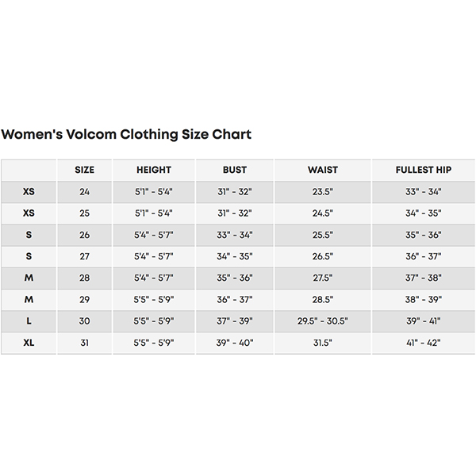The height and width of the screenshot is (476, 476).
Task: Select the FULLEST HIP column header
Action: point(424,170)
